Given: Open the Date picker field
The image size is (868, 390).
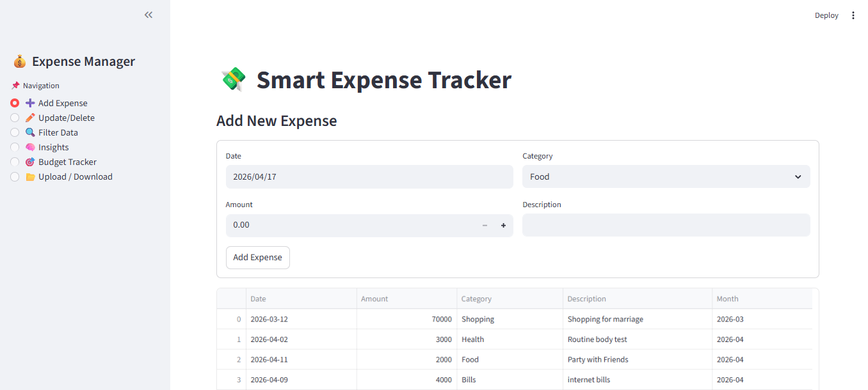Looking at the screenshot, I should pos(369,176).
